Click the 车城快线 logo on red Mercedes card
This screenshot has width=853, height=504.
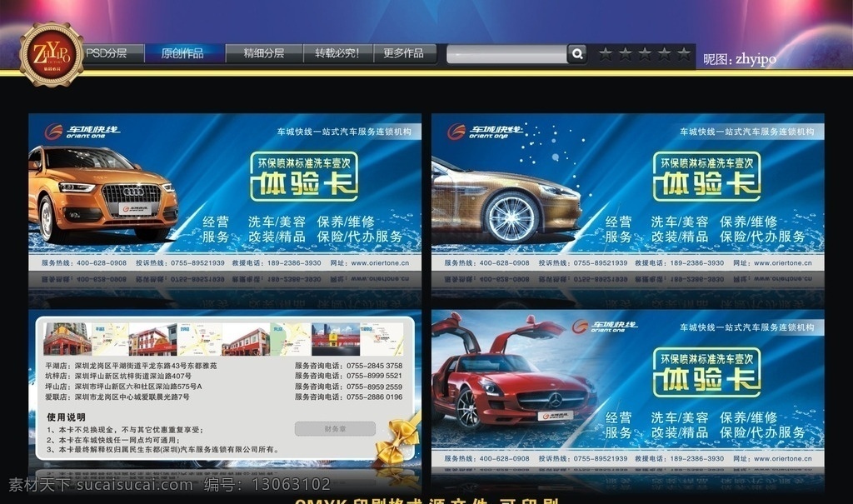pyautogui.click(x=605, y=326)
